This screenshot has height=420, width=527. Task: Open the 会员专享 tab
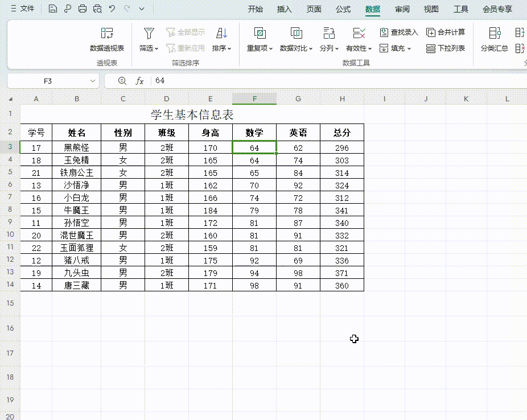click(x=497, y=9)
